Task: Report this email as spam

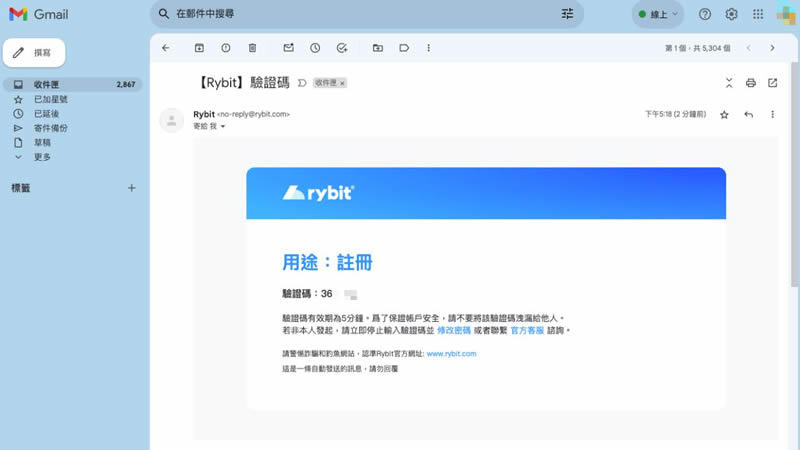Action: (x=225, y=47)
